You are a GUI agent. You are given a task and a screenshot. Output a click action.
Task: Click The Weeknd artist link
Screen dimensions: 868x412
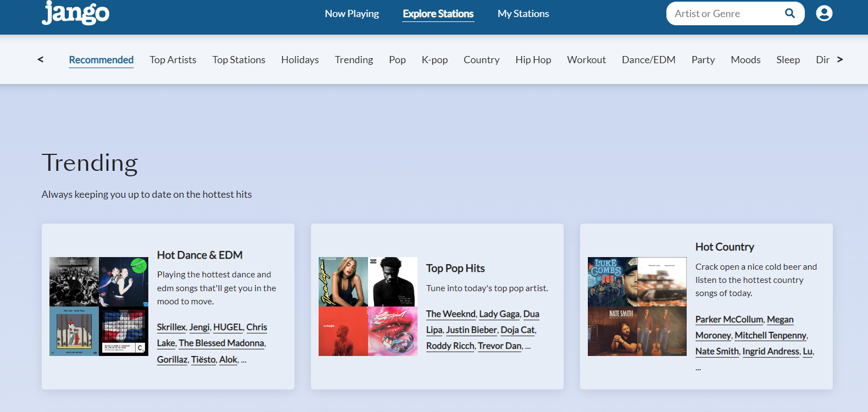tap(451, 314)
